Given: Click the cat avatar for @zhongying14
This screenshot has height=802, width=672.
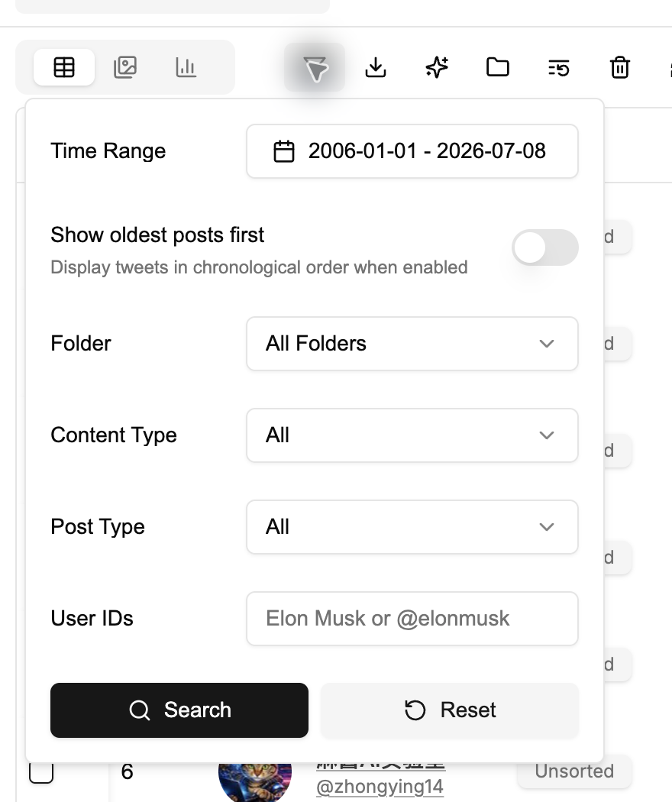Looking at the screenshot, I should [255, 781].
